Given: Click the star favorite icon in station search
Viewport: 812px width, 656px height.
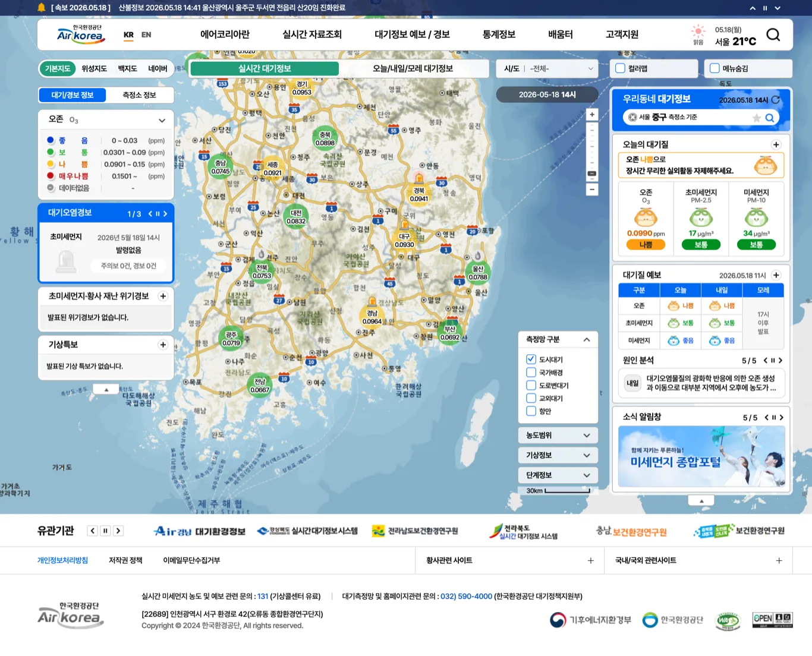Looking at the screenshot, I should click(x=757, y=118).
